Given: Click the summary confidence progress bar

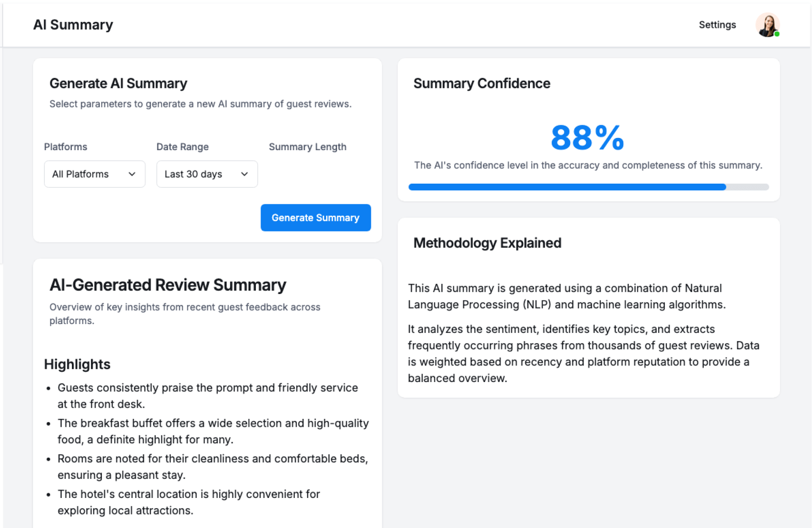Looking at the screenshot, I should (588, 187).
